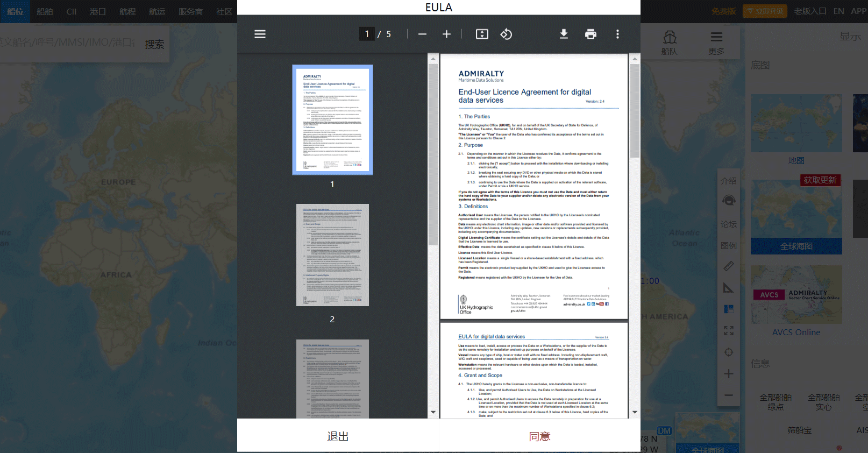
Task: Click the 筛船宝 filter option
Action: pyautogui.click(x=800, y=430)
